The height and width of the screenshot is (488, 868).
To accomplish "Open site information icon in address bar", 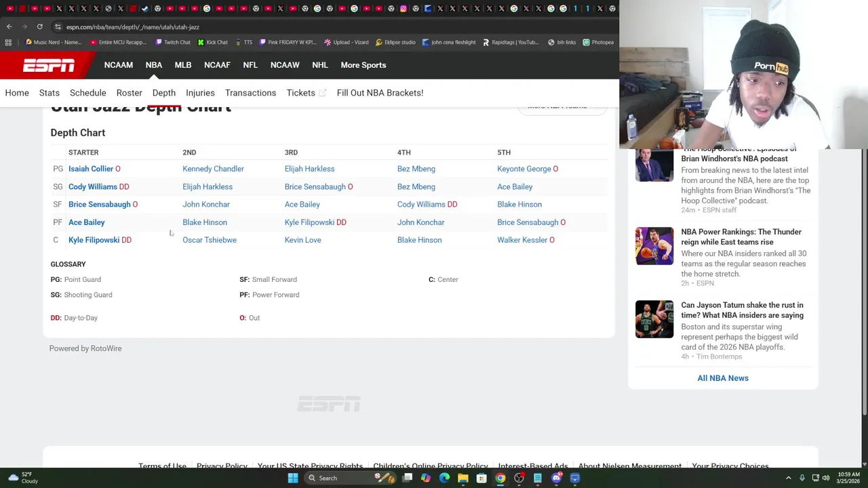I will point(58,26).
